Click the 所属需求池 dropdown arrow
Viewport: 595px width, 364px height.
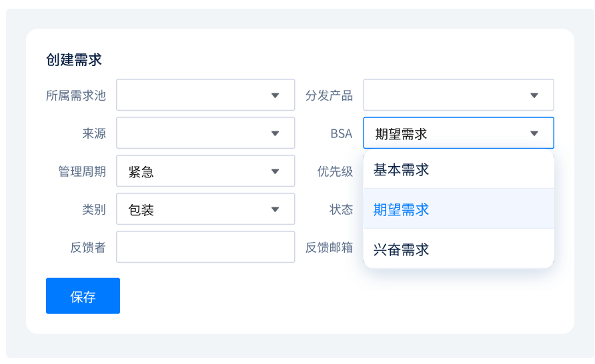coord(275,95)
